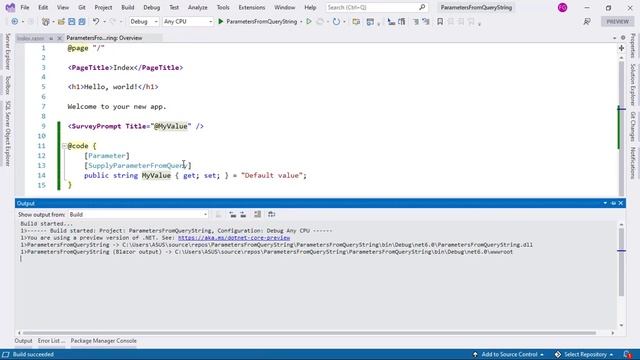
Task: Select the Package Manager Console tab
Action: coord(104,341)
